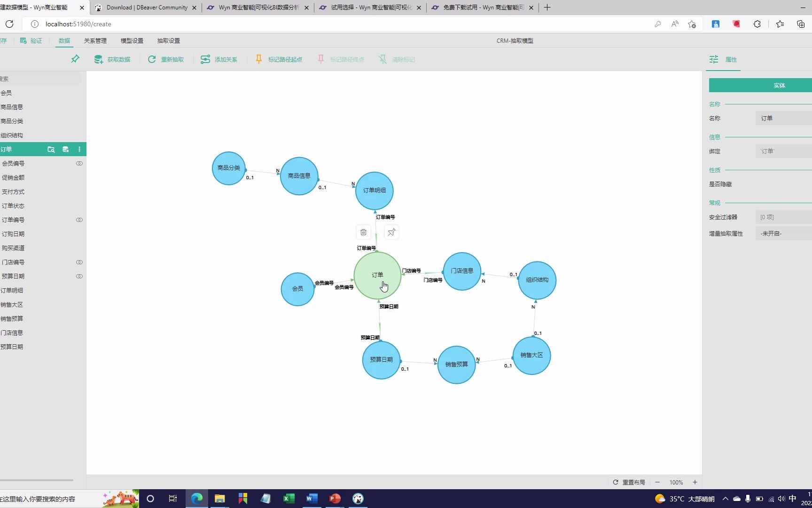Click the Read aloud icon in the address bar
Image resolution: width=812 pixels, height=508 pixels.
click(675, 24)
